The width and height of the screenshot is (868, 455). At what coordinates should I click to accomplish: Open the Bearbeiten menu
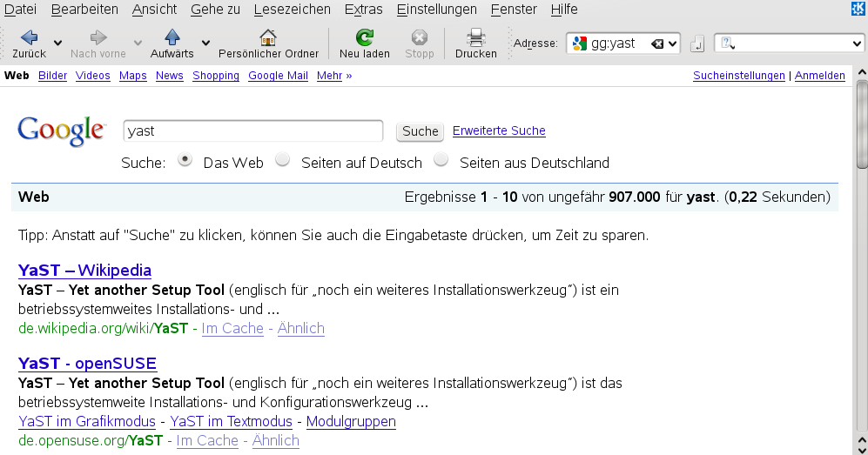click(x=84, y=10)
